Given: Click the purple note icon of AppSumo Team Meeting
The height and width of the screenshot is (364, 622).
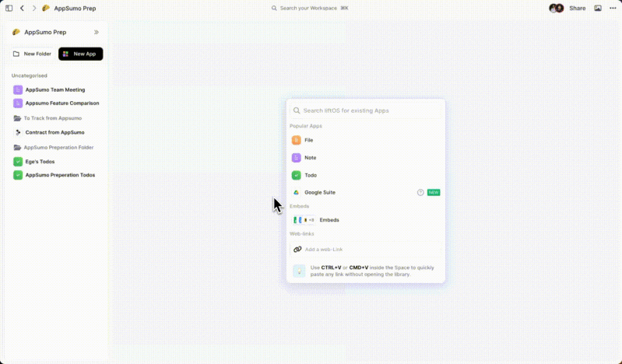Looking at the screenshot, I should coord(18,90).
